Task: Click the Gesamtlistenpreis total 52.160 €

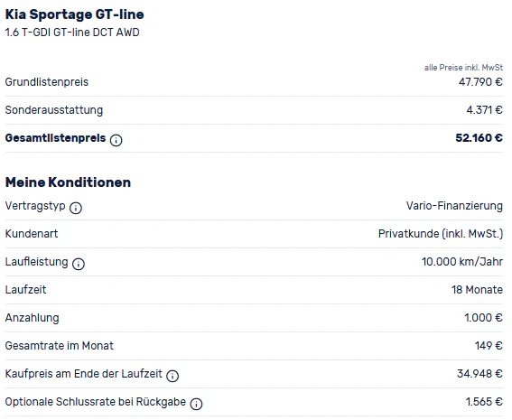Action: tap(479, 138)
